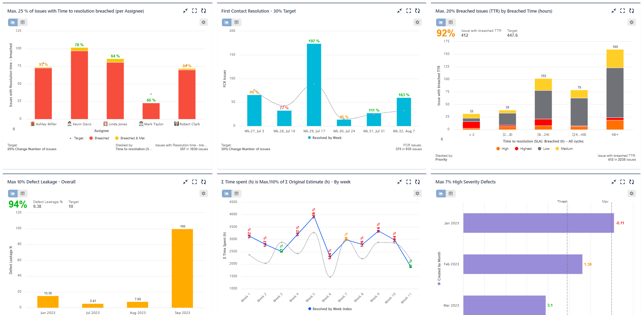Open settings gear in First Contact Resolution gadget
This screenshot has width=644, height=315.
click(418, 22)
